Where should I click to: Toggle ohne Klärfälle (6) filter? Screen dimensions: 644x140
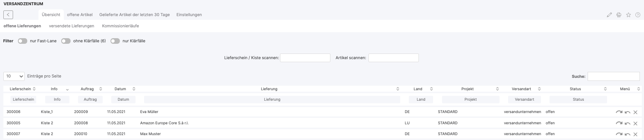click(66, 41)
